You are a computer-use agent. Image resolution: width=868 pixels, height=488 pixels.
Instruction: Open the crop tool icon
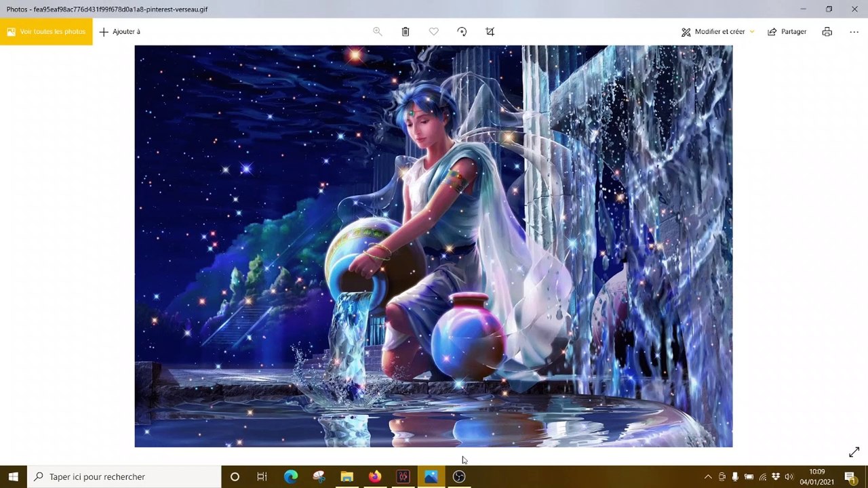pyautogui.click(x=490, y=32)
